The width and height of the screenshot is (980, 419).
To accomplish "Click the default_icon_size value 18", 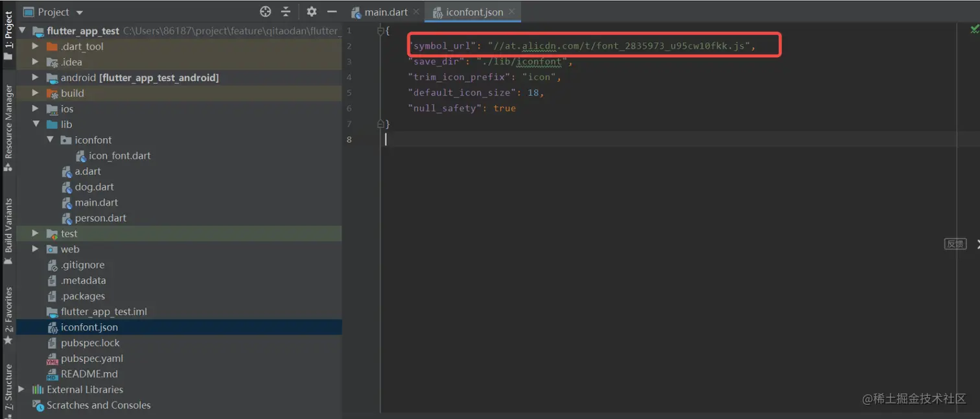I will [x=533, y=93].
